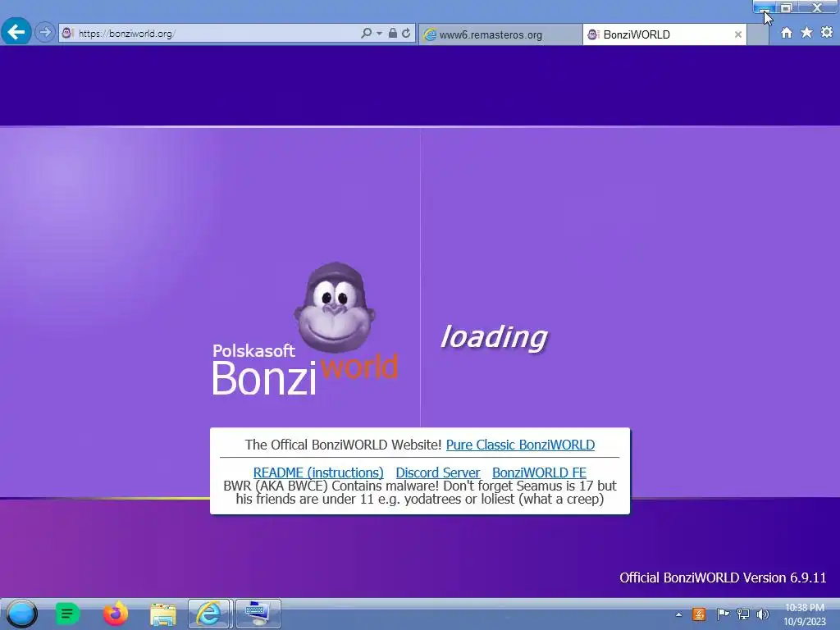Screen dimensions: 840x630
Task: Open the Pure Classic BonziWORLD link
Action: tap(520, 445)
